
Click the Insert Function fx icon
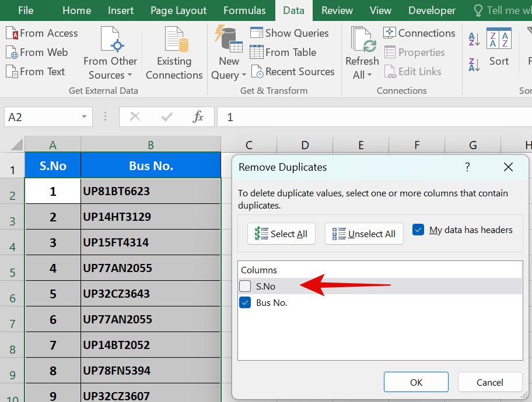(198, 117)
